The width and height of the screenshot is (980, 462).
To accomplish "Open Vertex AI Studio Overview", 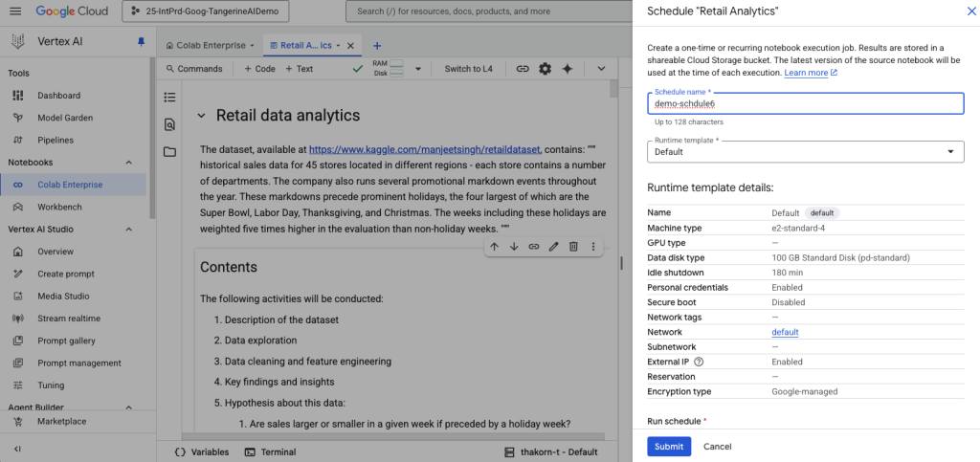I will pyautogui.click(x=55, y=252).
